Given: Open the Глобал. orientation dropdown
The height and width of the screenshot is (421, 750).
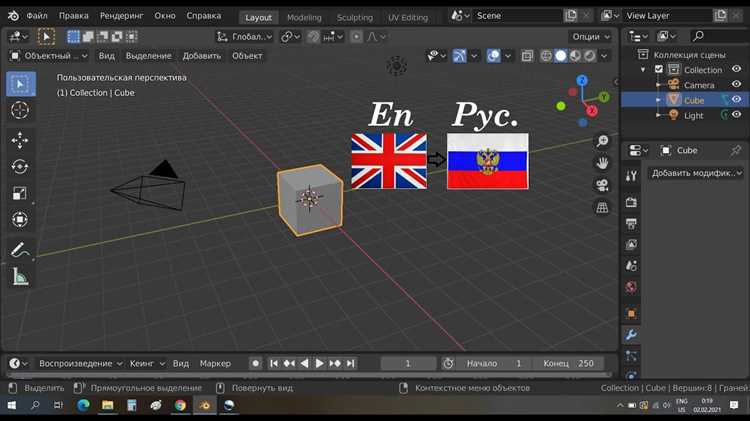Looking at the screenshot, I should click(244, 37).
